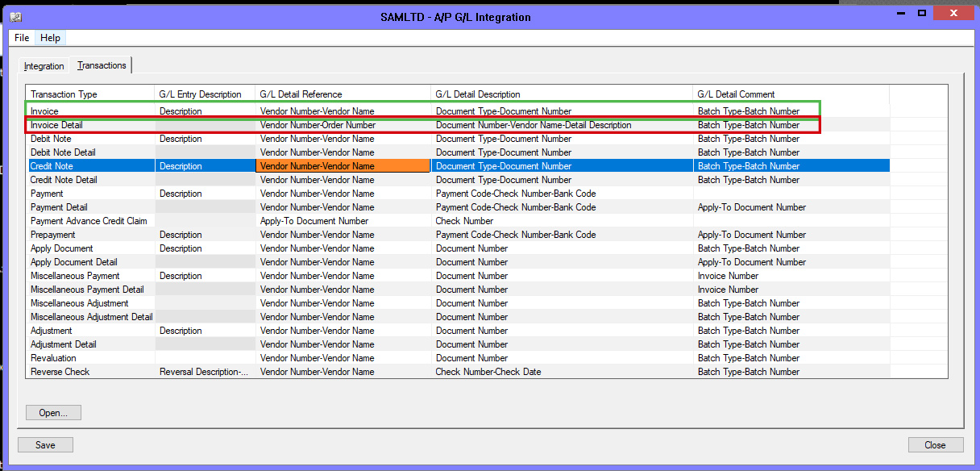Open the Help menu
The height and width of the screenshot is (471, 980).
[x=50, y=38]
